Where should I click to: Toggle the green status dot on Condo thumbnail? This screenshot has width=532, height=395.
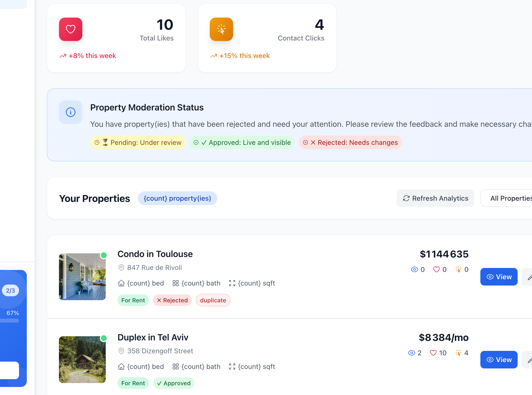tap(104, 255)
